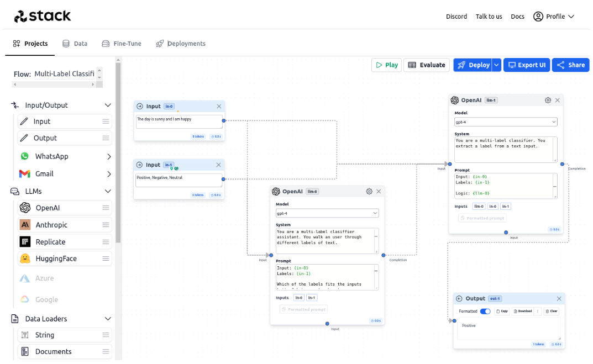Click the WhatsApp icon in sidebar
593x364 pixels.
tap(24, 156)
